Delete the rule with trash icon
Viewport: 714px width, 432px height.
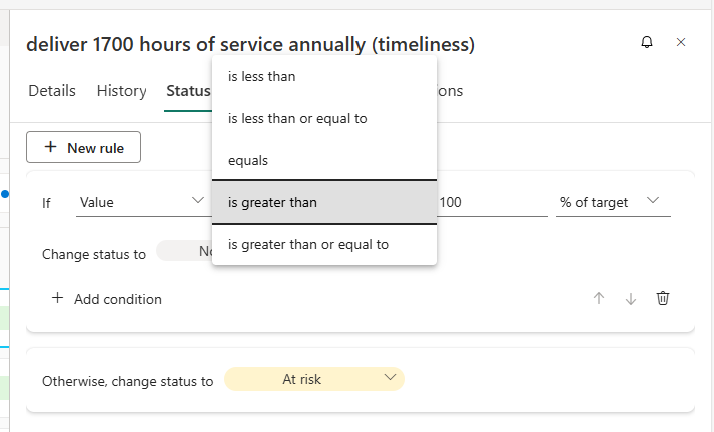click(663, 298)
